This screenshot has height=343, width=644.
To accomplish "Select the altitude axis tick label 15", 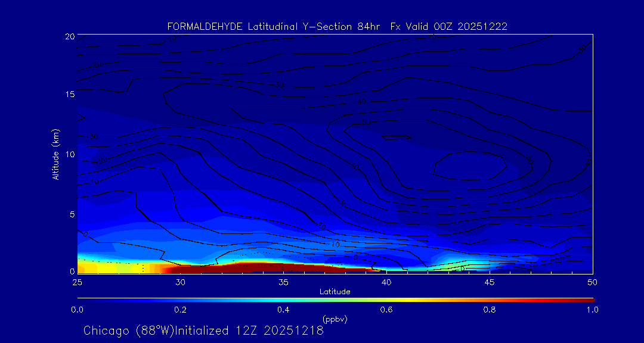I will pyautogui.click(x=69, y=94).
